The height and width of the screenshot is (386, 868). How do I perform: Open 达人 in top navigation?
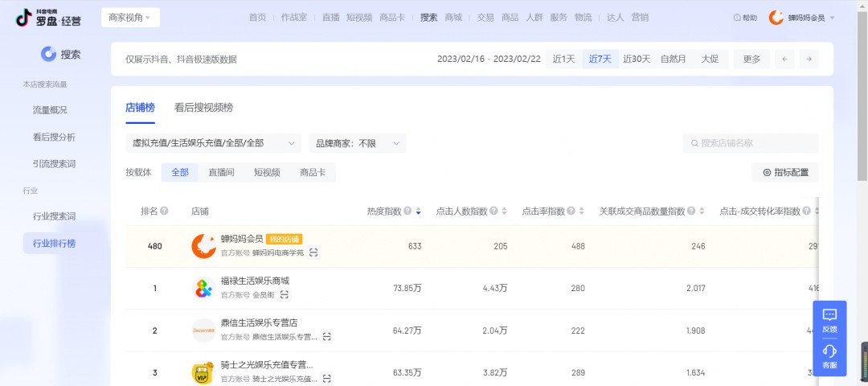(615, 18)
